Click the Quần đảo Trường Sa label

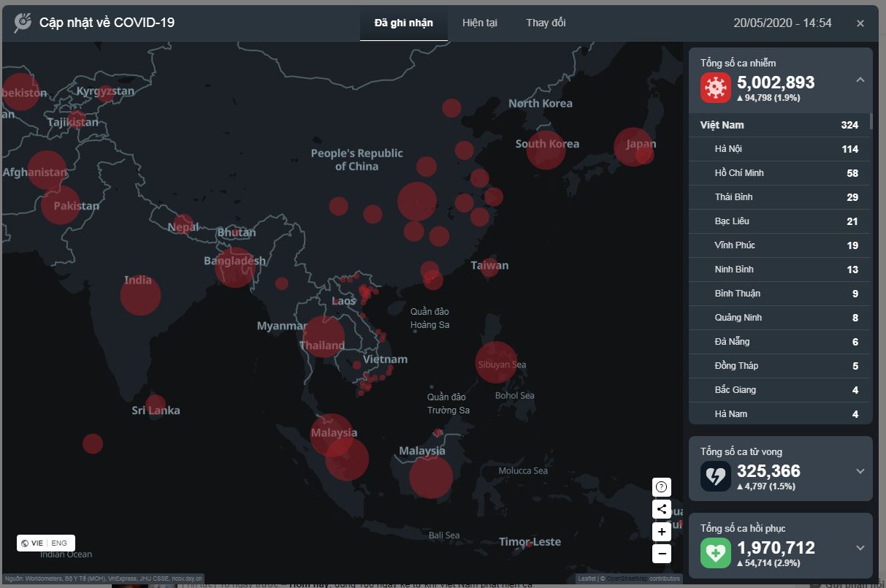[x=447, y=404]
